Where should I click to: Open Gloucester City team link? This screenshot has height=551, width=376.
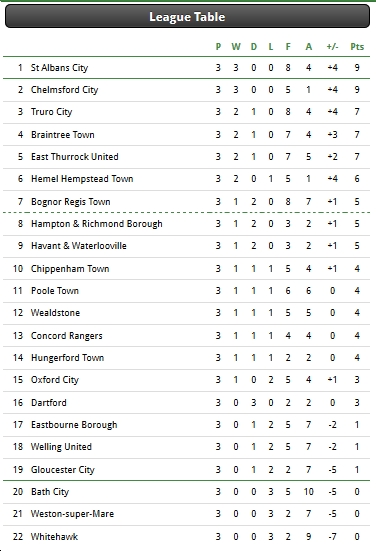tap(63, 469)
